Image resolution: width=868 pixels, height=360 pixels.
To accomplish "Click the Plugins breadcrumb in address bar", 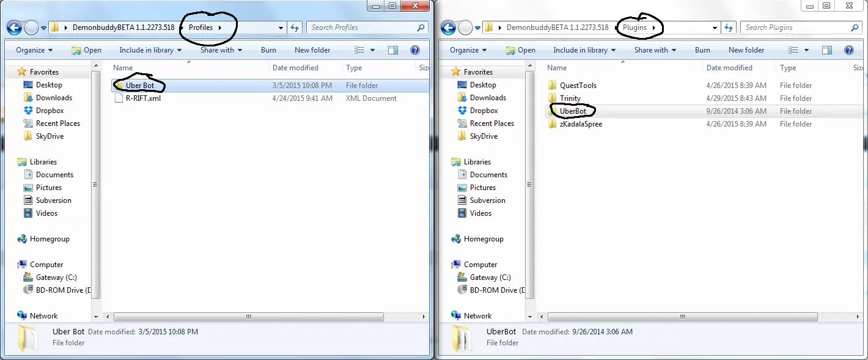I will pos(634,28).
